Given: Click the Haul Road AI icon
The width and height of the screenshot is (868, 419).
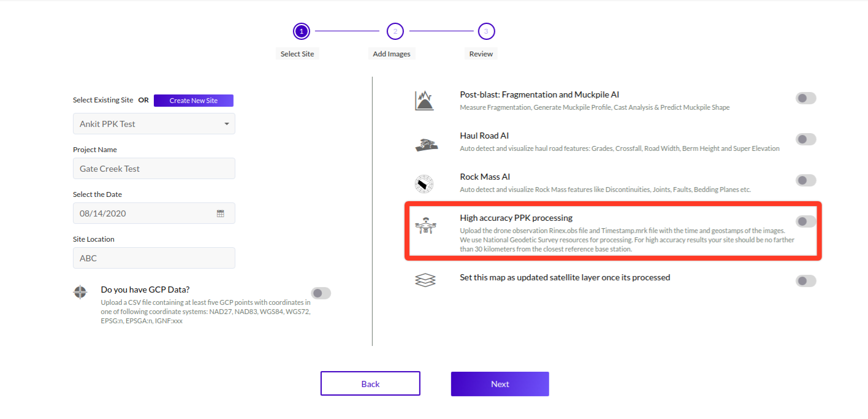Looking at the screenshot, I should pyautogui.click(x=425, y=144).
